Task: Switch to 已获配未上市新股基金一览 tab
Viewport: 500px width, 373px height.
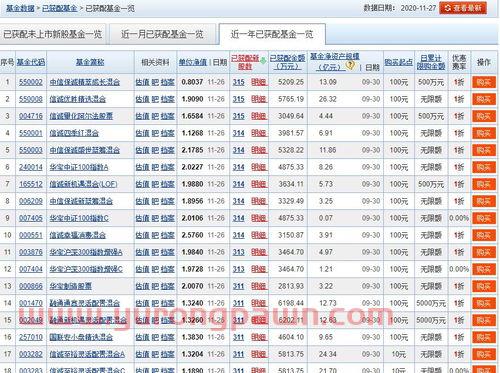Action: pyautogui.click(x=52, y=34)
